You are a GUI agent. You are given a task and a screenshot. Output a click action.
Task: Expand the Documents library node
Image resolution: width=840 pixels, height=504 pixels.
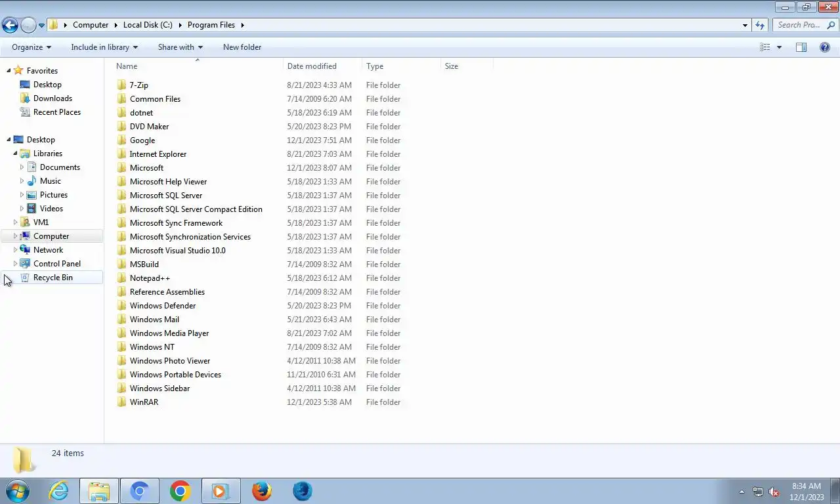[22, 167]
